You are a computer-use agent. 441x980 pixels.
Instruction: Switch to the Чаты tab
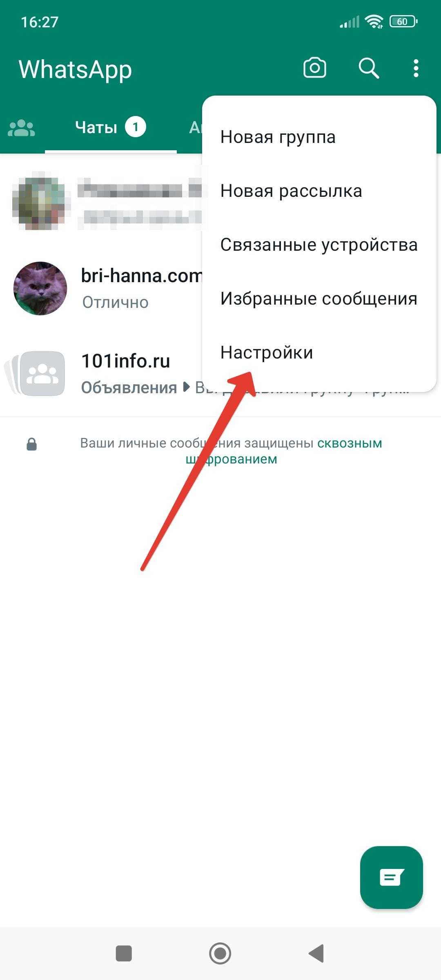[x=110, y=127]
